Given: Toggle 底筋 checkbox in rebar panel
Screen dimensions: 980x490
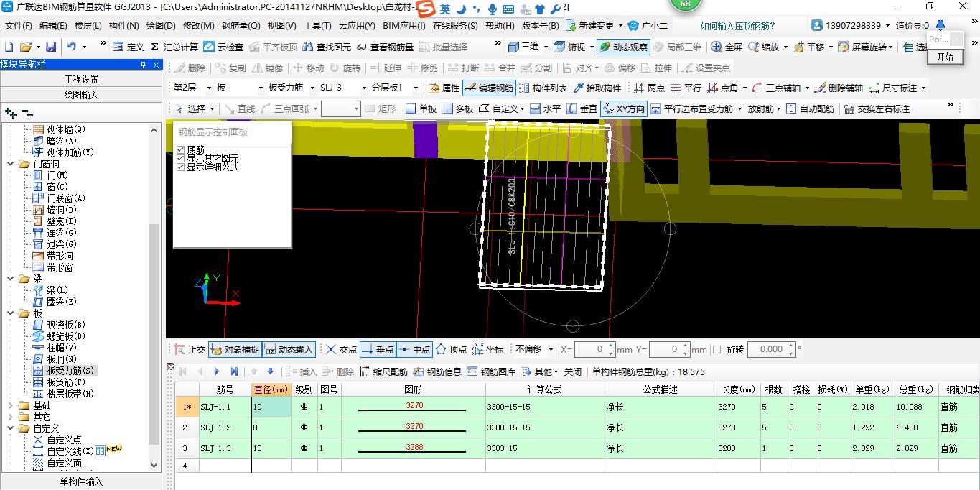Looking at the screenshot, I should coord(181,149).
